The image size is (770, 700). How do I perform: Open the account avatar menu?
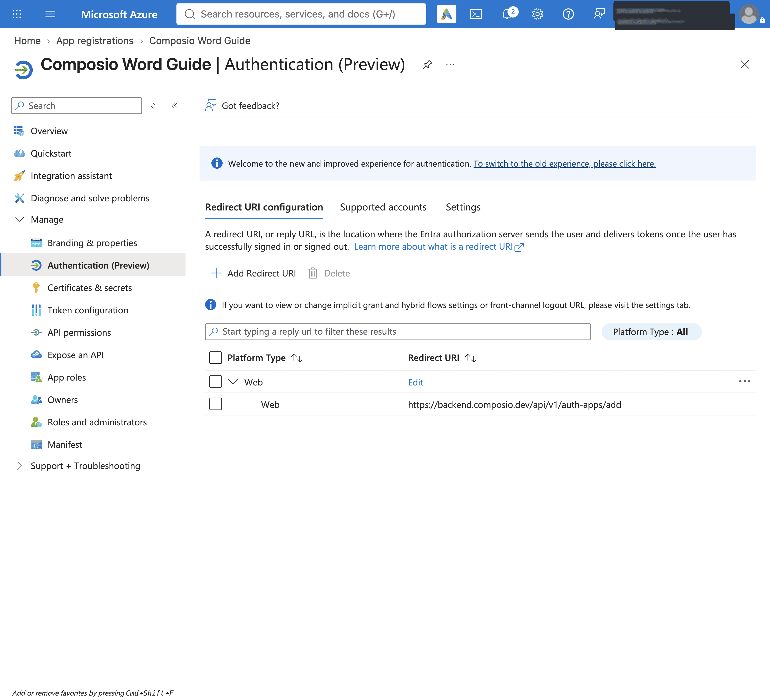coord(749,14)
